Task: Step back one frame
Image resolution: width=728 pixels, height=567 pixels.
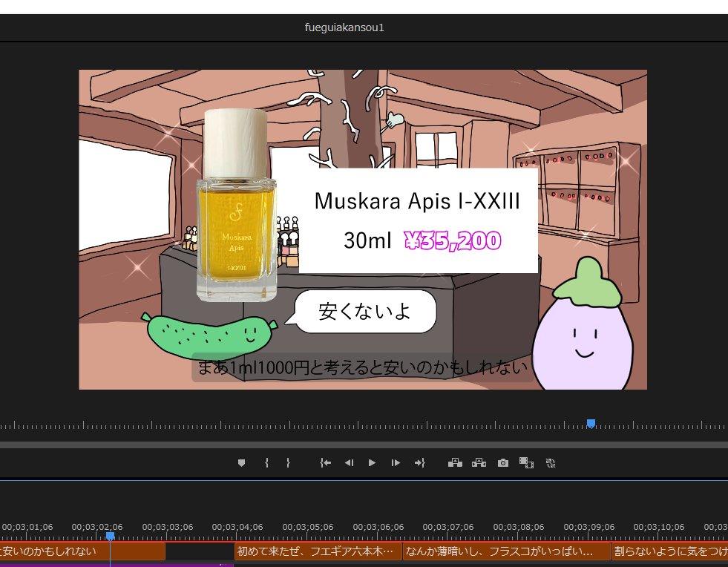Action: 349,463
